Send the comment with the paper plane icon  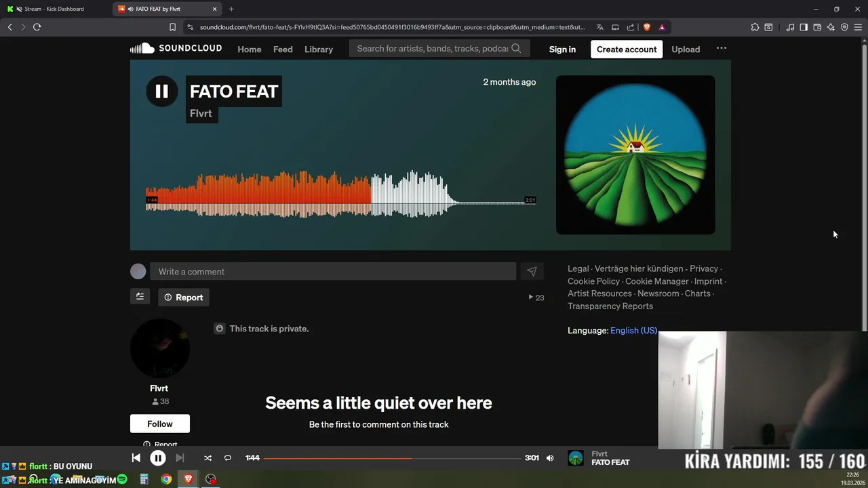coord(532,271)
